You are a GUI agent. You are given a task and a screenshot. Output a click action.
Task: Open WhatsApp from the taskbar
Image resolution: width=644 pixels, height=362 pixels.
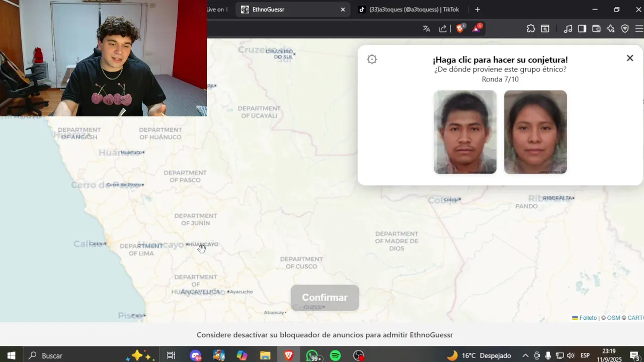point(312,355)
